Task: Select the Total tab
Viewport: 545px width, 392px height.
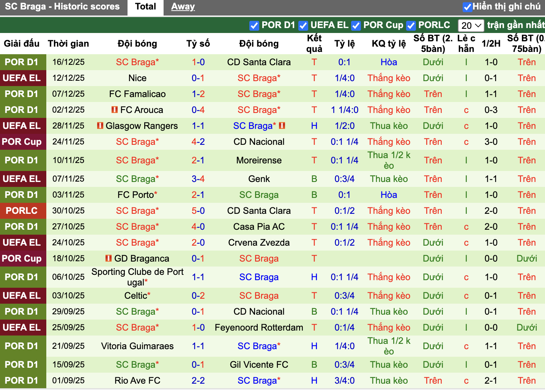Action: point(146,7)
